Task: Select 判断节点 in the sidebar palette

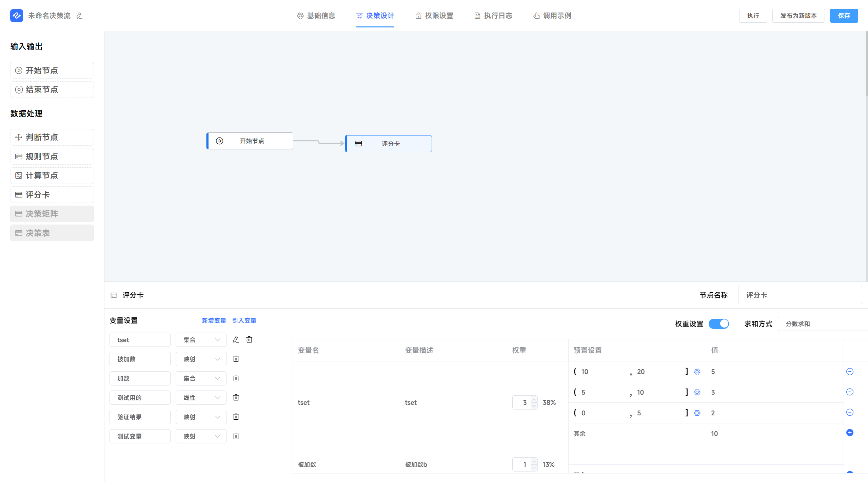Action: click(52, 137)
